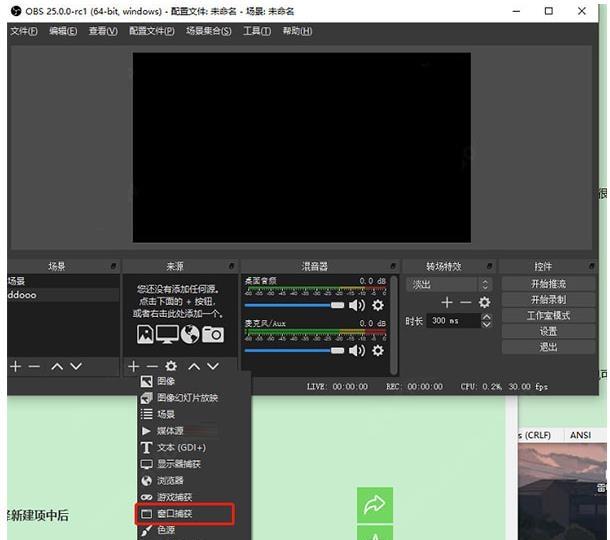Image resolution: width=610 pixels, height=540 pixels.
Task: Choose 图像幻灯片放映 from add-source menu
Action: pyautogui.click(x=194, y=398)
